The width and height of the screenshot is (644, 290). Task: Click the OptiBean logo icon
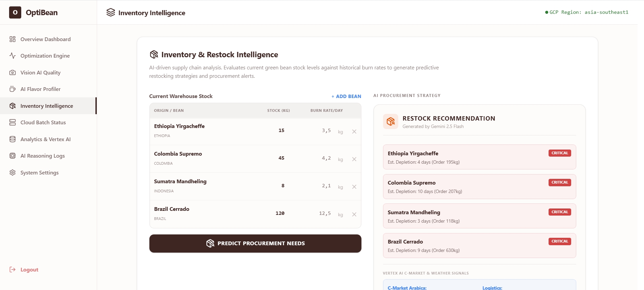[15, 12]
